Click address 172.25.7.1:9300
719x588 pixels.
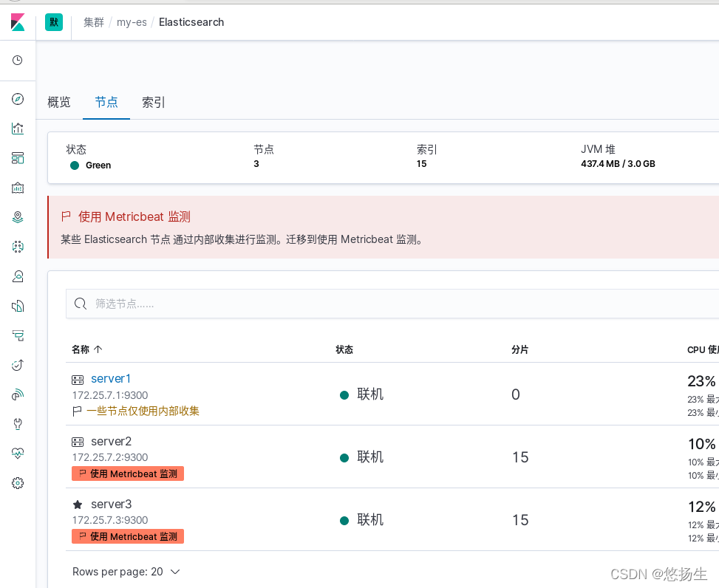click(110, 395)
